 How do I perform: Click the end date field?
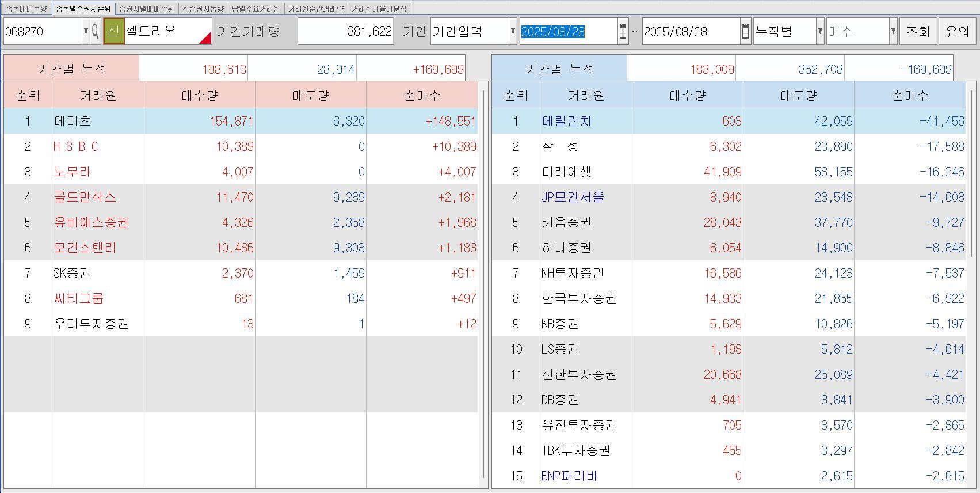click(x=691, y=31)
